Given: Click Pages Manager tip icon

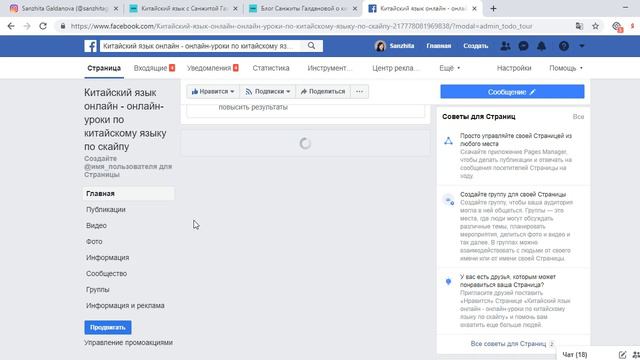Looking at the screenshot, I should pos(448,141).
